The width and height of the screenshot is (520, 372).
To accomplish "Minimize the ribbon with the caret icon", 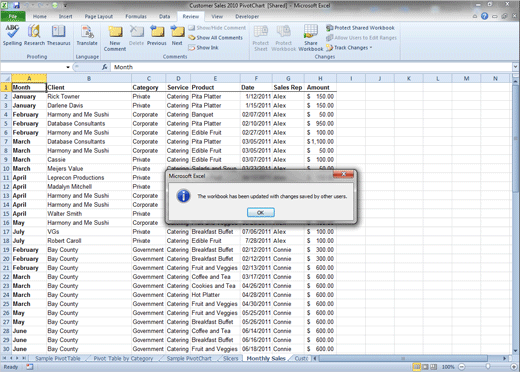I will click(x=475, y=16).
